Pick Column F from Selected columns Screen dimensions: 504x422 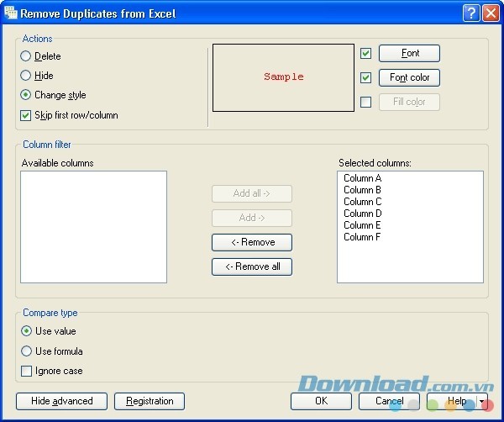[x=362, y=237]
